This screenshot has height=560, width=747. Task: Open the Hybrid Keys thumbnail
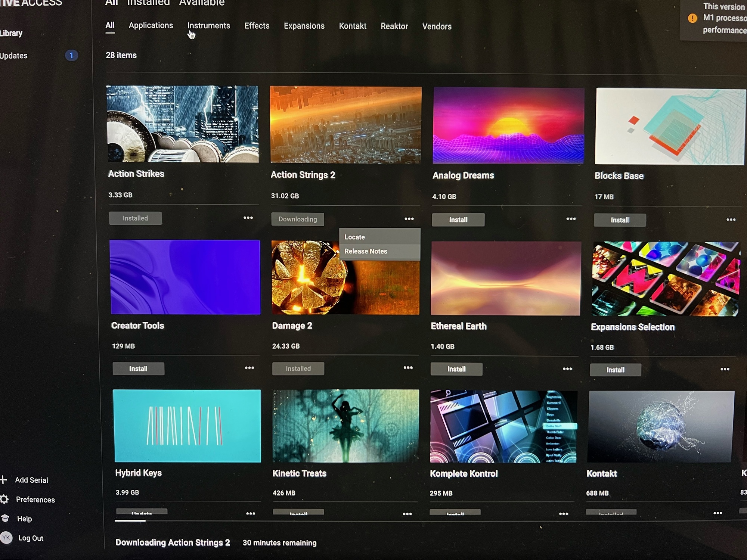[187, 426]
